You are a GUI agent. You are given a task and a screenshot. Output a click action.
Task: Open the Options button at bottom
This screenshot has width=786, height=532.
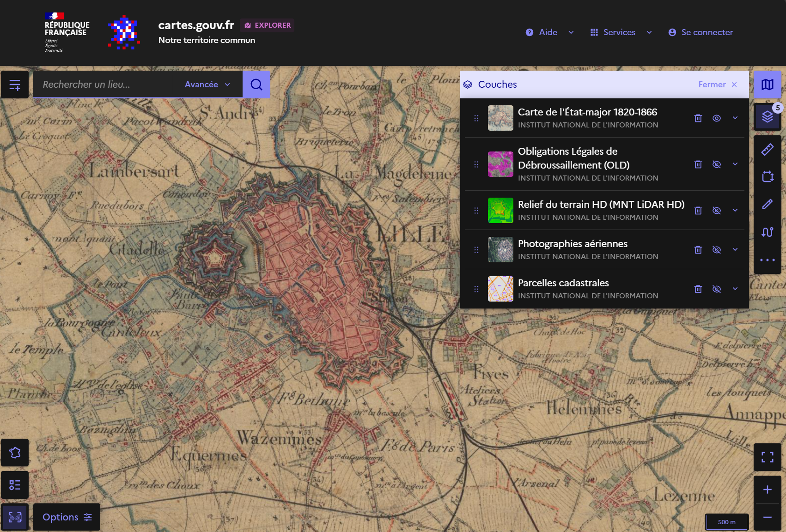pyautogui.click(x=67, y=517)
